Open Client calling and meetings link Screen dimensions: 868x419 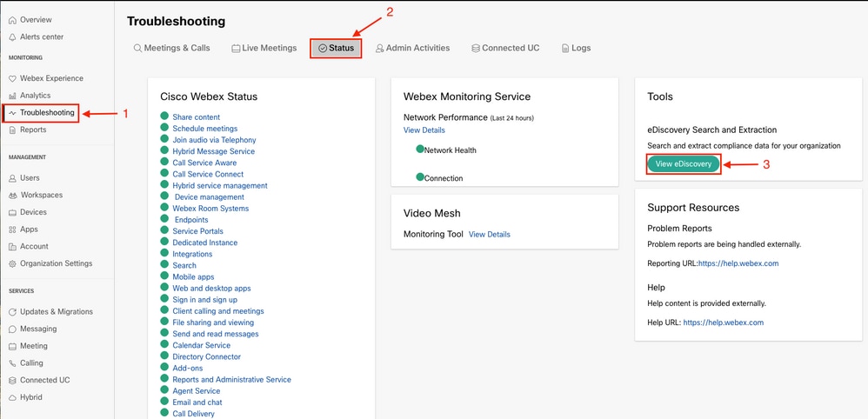pos(218,311)
